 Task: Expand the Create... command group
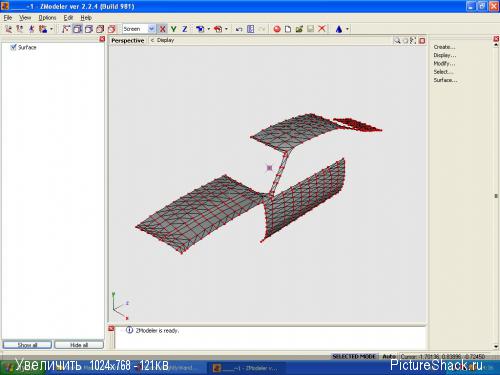(x=444, y=47)
